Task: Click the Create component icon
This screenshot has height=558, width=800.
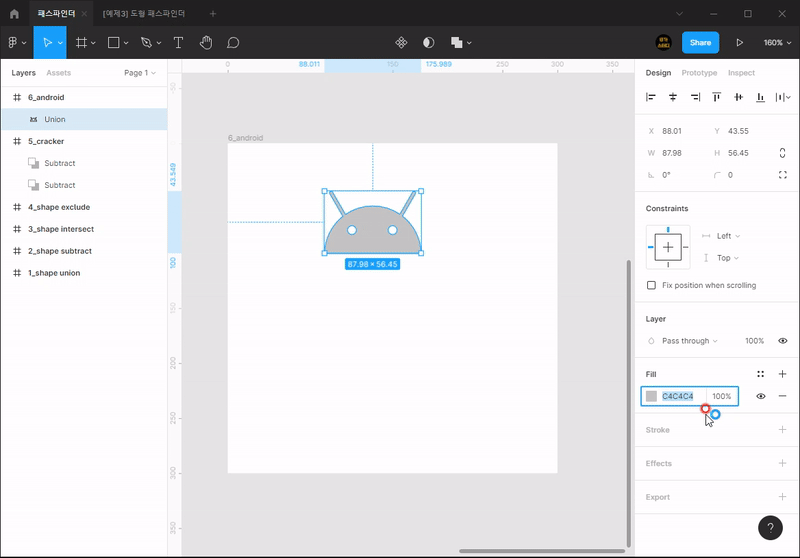Action: click(x=401, y=43)
